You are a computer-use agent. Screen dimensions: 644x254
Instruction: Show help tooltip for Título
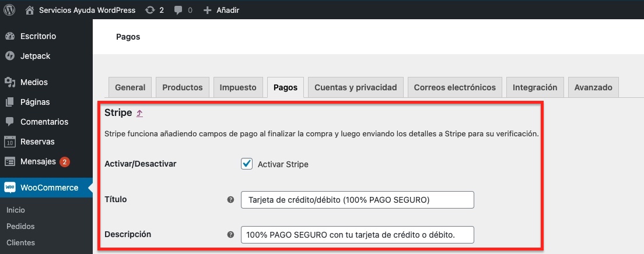coord(231,200)
